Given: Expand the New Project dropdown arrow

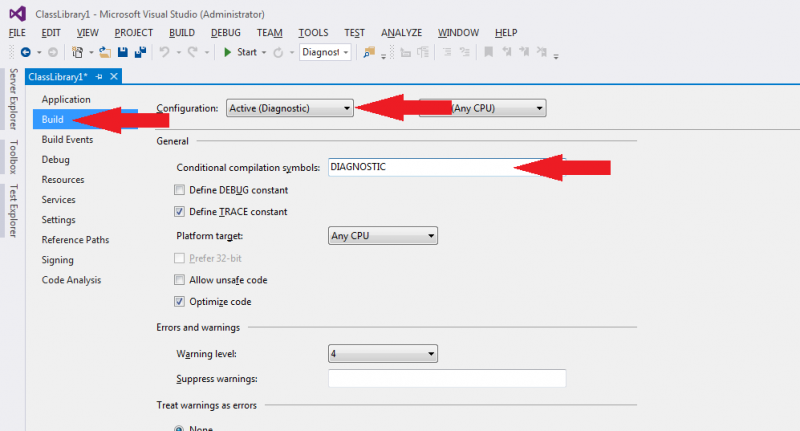Looking at the screenshot, I should pos(91,53).
